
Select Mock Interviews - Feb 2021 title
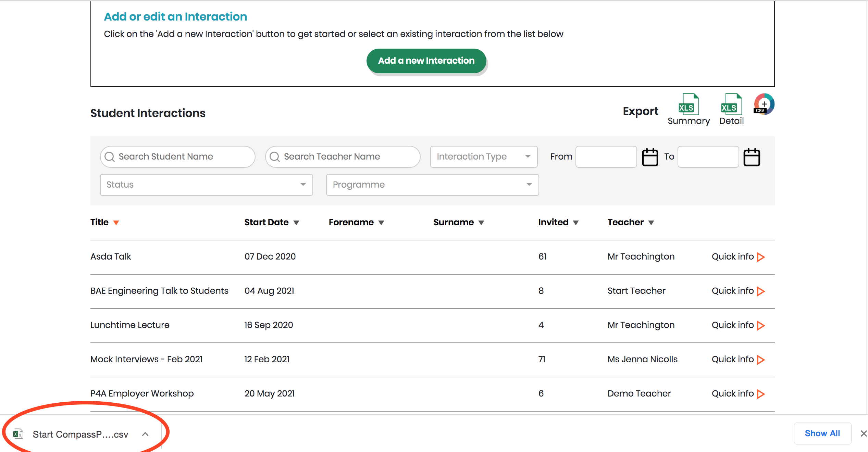[146, 359]
